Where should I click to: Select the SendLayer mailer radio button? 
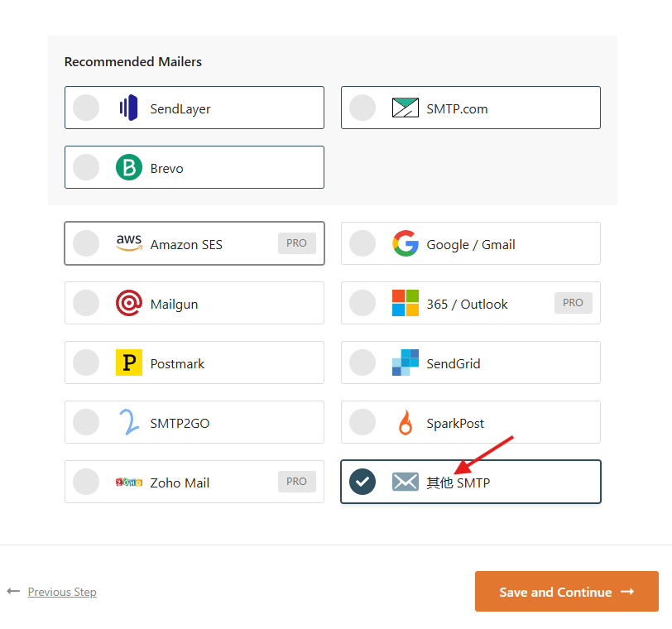(86, 108)
